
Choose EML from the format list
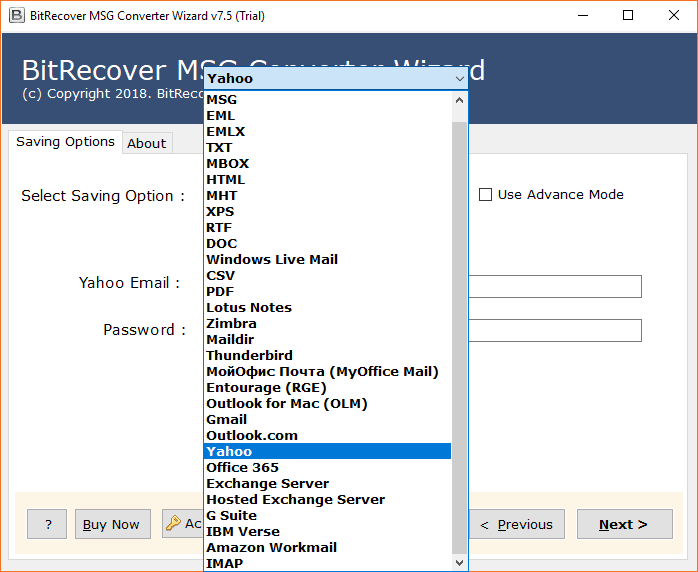click(x=327, y=115)
